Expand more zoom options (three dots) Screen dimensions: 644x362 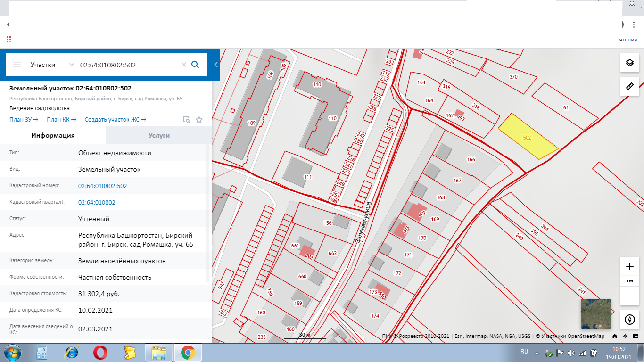[629, 281]
